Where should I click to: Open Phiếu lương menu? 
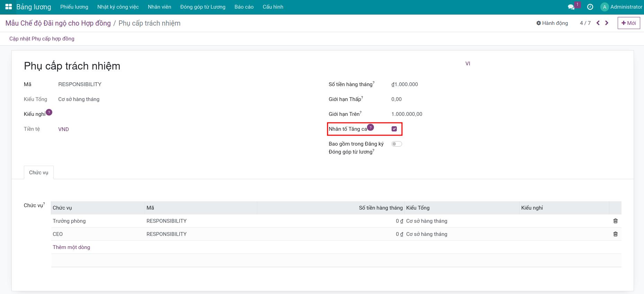click(x=74, y=7)
